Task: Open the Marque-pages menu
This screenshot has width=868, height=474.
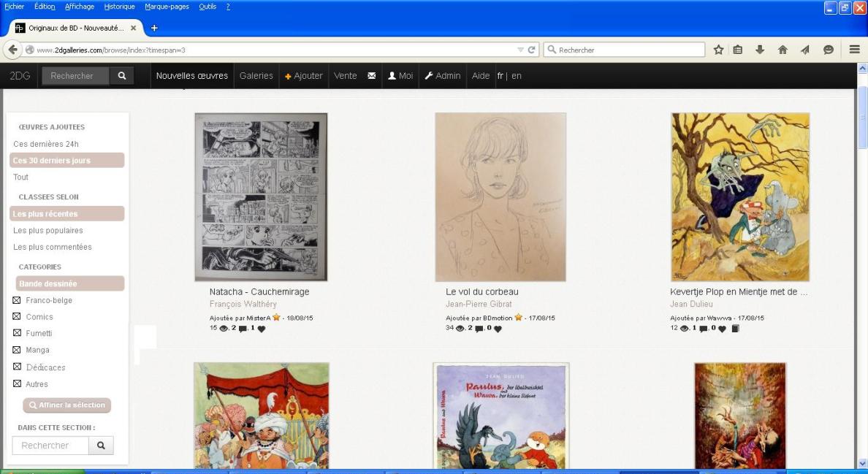Action: coord(167,7)
